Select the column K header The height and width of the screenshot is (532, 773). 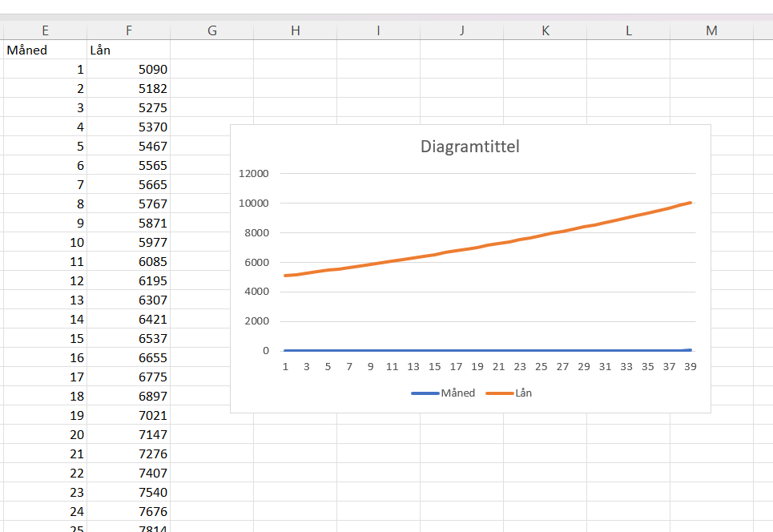pyautogui.click(x=545, y=30)
